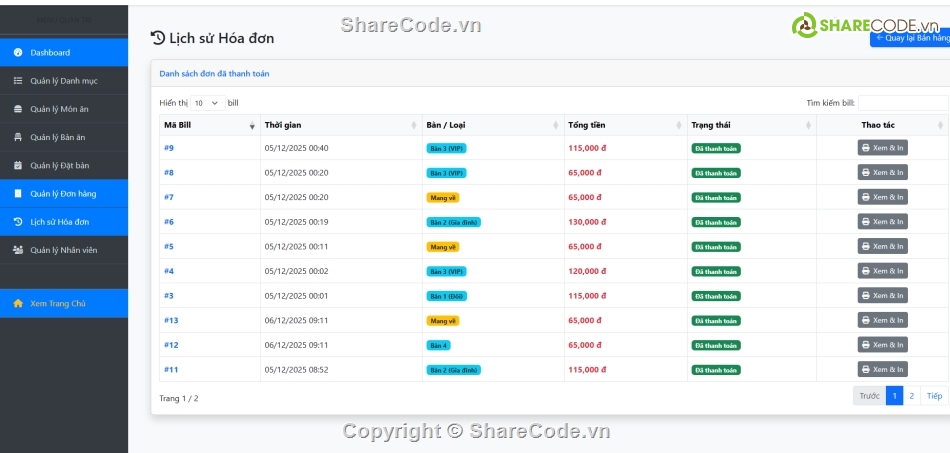Click Xem & In for bill #5
Screen dimensions: 950x453
pyautogui.click(x=882, y=246)
